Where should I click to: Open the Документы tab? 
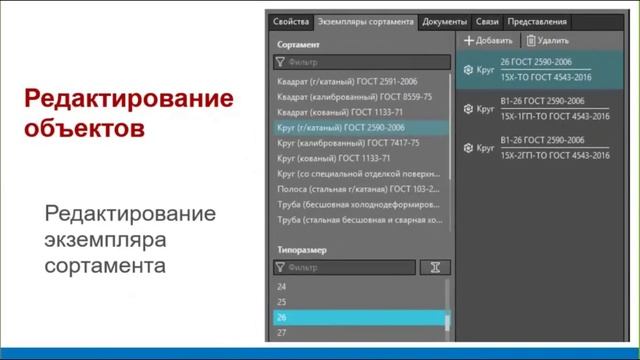pyautogui.click(x=444, y=22)
